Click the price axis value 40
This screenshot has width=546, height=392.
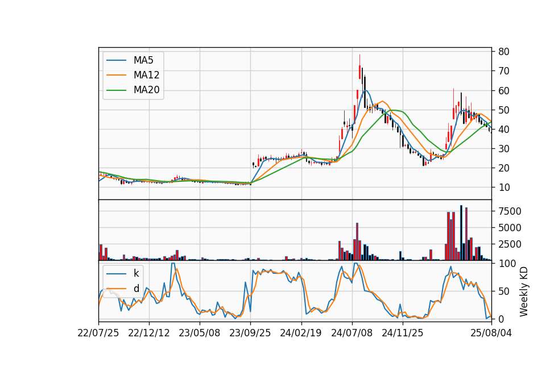pos(504,130)
